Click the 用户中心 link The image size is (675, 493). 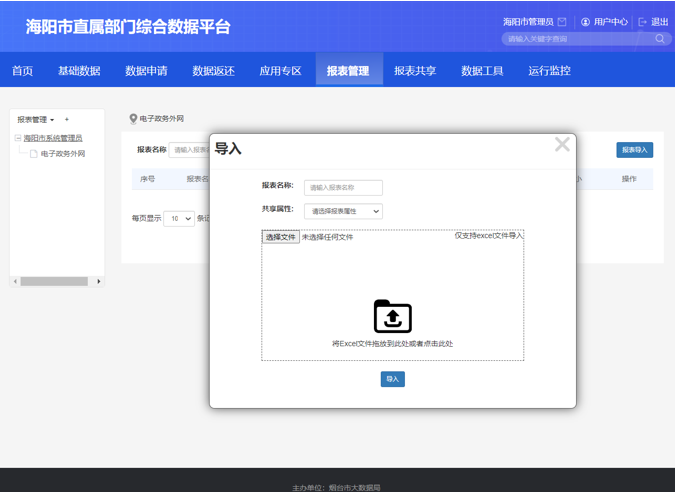(610, 22)
